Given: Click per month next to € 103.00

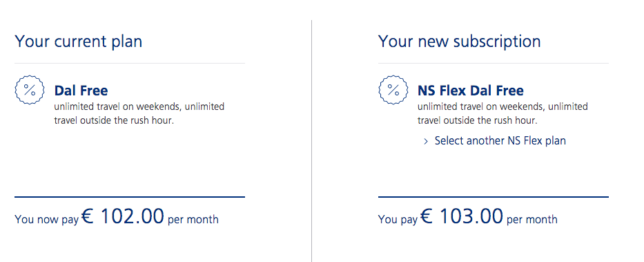Looking at the screenshot, I should (x=532, y=219).
